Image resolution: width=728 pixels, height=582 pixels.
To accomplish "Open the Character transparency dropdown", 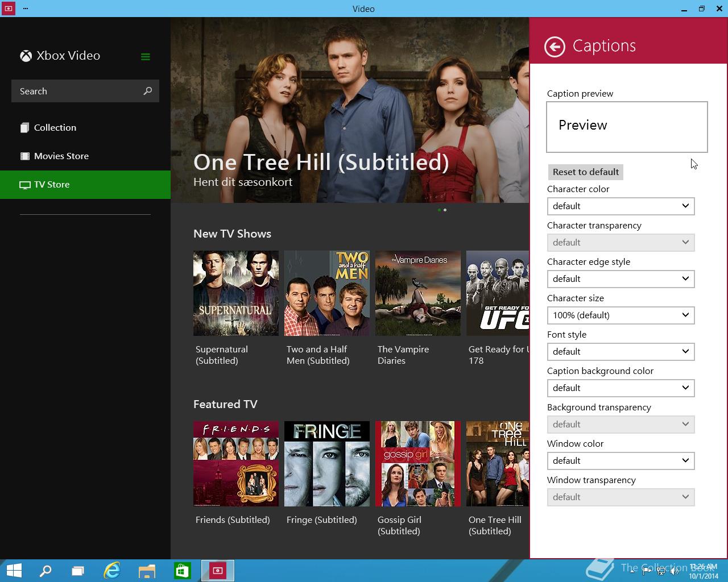I will pyautogui.click(x=621, y=242).
